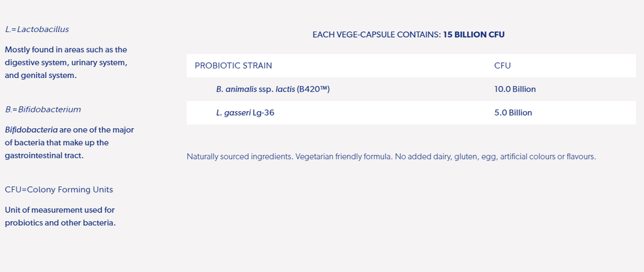Select the B. animalis ssp. lactis row
644x272 pixels.
(411, 89)
